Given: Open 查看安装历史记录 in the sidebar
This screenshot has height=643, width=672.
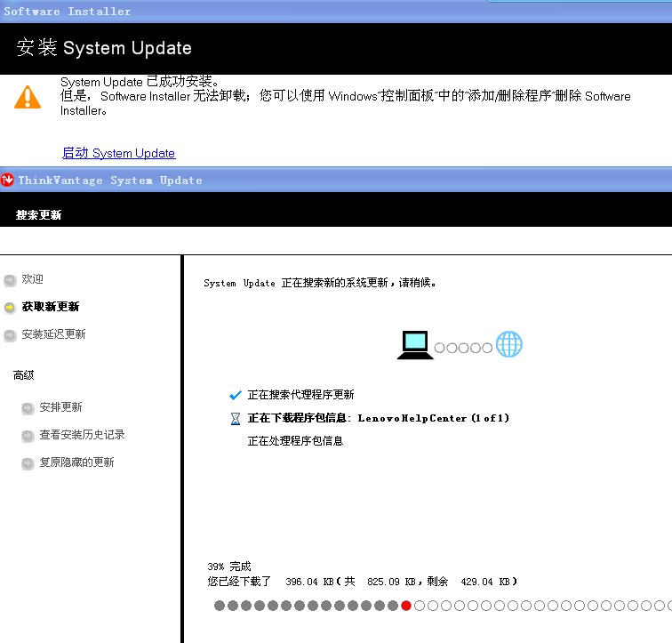Looking at the screenshot, I should (82, 435).
